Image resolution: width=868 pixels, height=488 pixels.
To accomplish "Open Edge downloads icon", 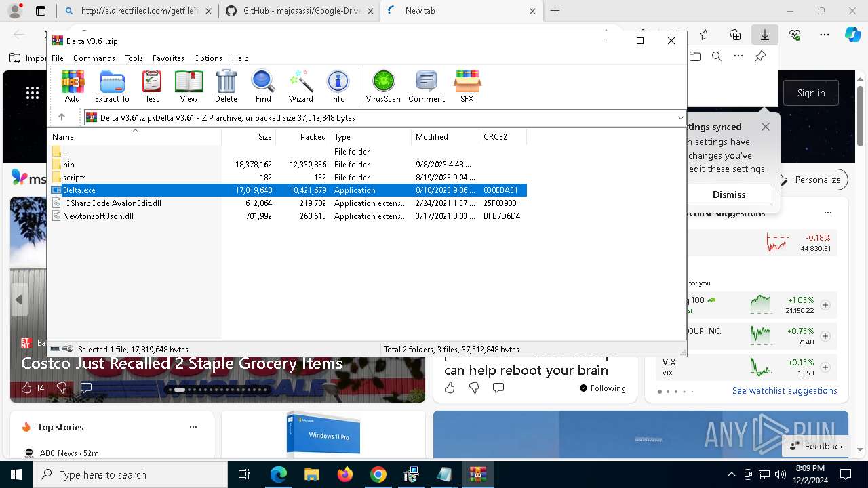I will coord(764,35).
